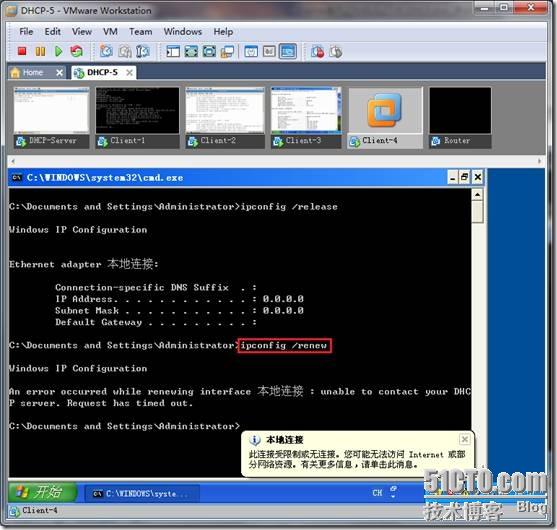Select the DHCP-S tab
The width and height of the screenshot is (557, 530).
coord(102,72)
